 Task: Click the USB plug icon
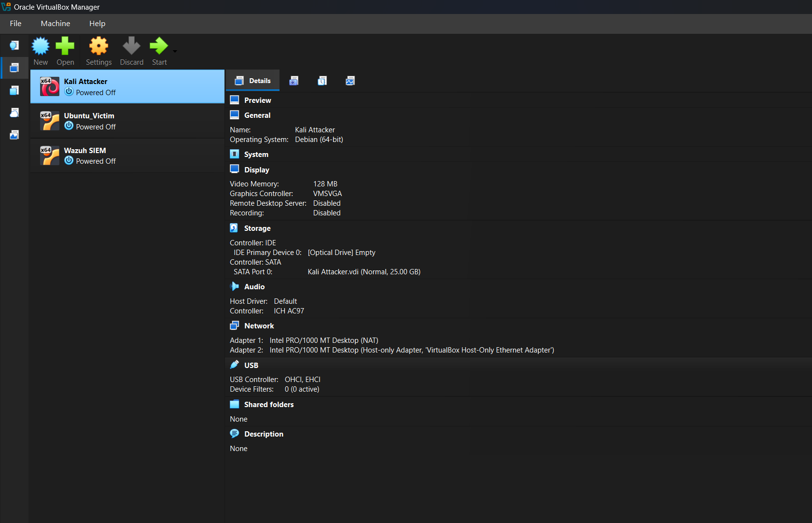(235, 365)
